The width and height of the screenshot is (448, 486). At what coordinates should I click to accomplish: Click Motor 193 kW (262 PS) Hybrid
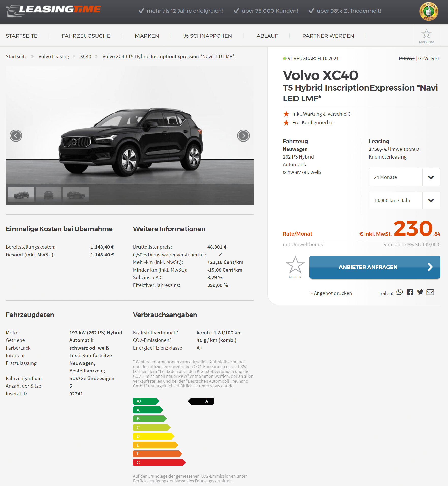[x=96, y=333]
